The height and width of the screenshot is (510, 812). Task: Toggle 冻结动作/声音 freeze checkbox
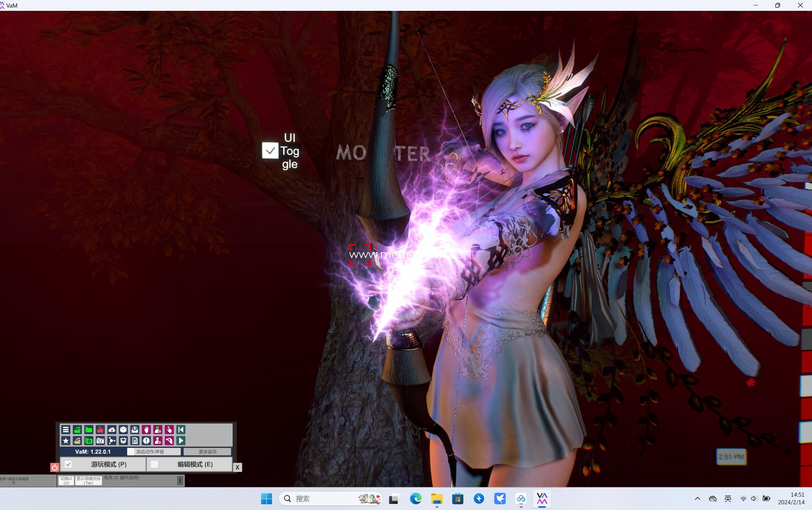[131, 452]
